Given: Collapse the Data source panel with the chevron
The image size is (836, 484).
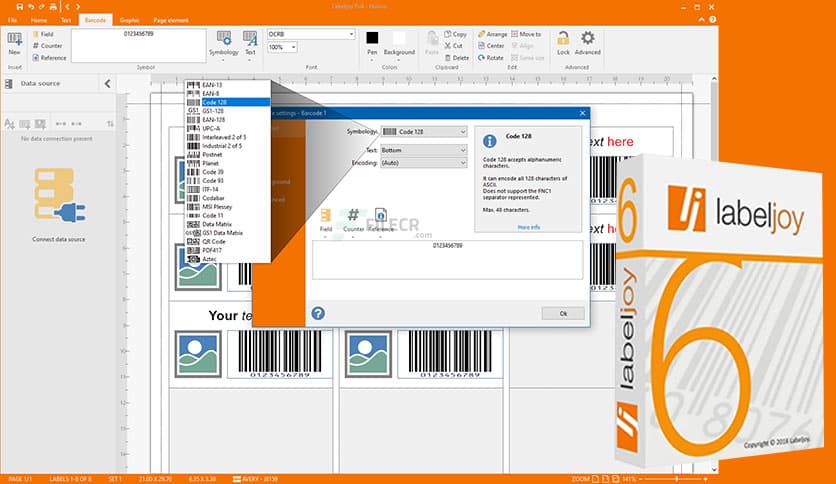Looking at the screenshot, I should pyautogui.click(x=108, y=84).
